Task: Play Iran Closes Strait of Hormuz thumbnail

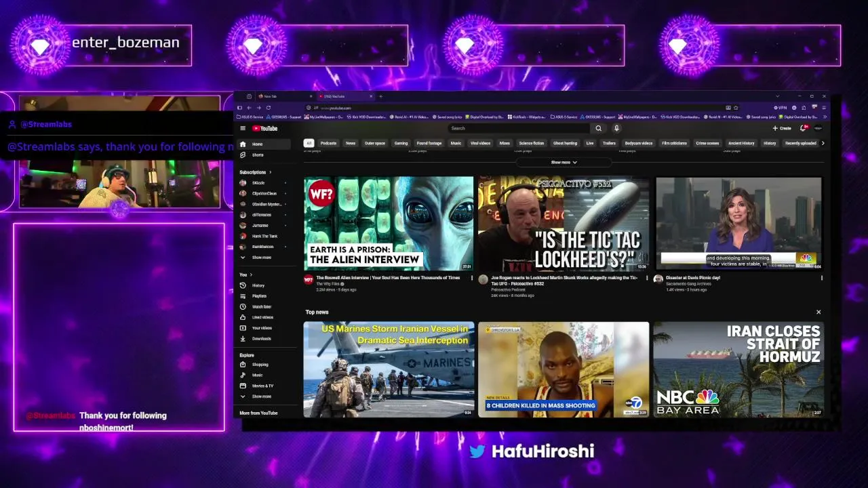Action: coord(738,369)
